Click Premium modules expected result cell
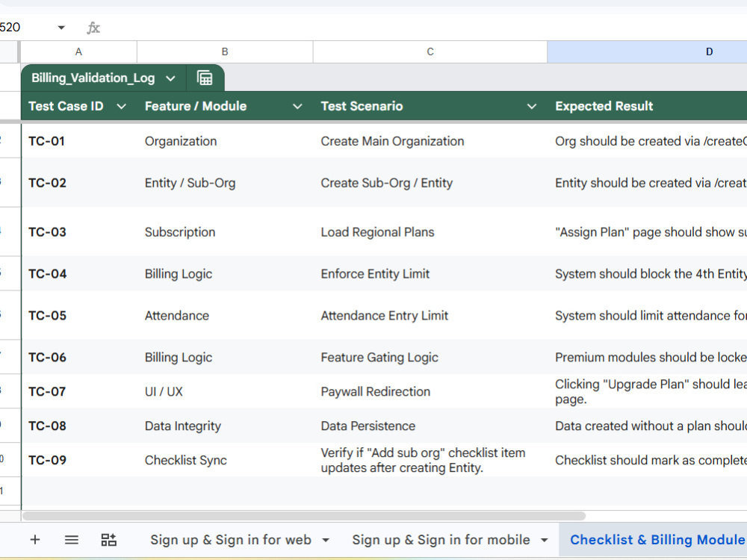The image size is (747, 560). pos(647,357)
